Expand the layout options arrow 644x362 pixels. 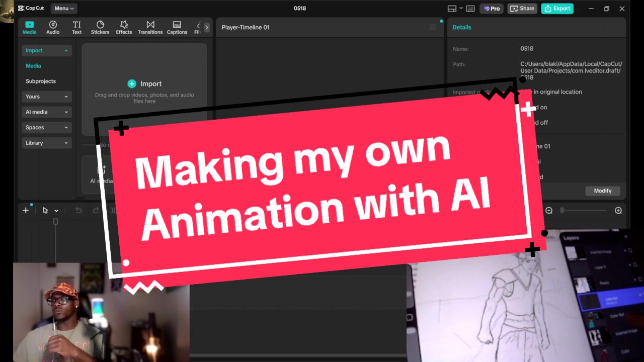[x=461, y=9]
